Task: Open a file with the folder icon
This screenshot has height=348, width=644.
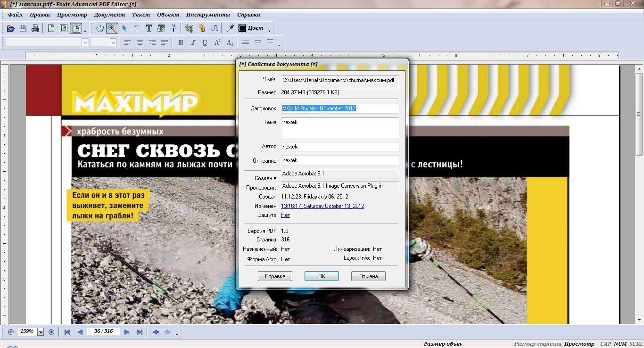Action: [11, 29]
